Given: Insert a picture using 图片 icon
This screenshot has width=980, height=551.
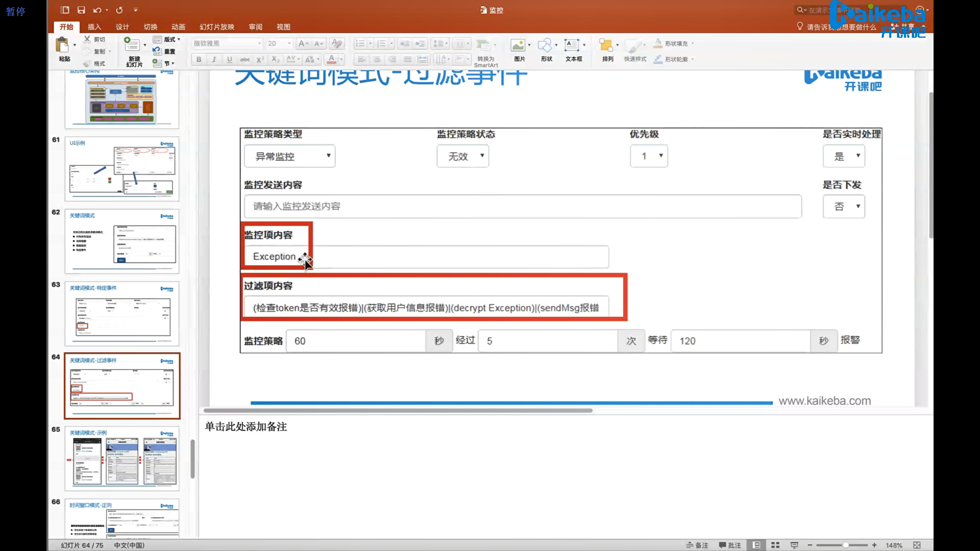Looking at the screenshot, I should 519,46.
